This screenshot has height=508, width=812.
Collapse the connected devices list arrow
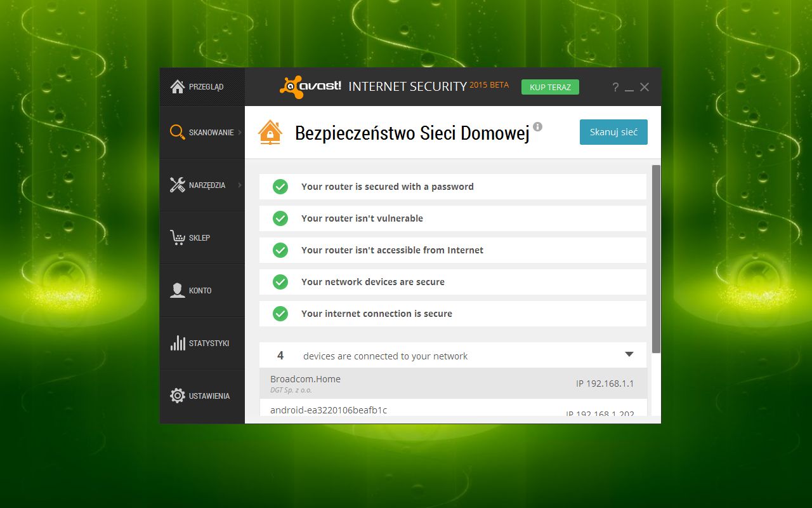pyautogui.click(x=629, y=354)
